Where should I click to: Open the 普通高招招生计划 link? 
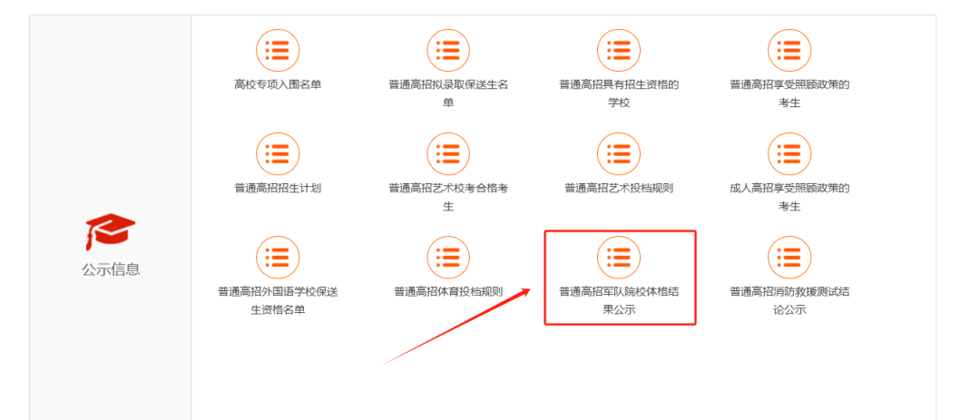(278, 188)
